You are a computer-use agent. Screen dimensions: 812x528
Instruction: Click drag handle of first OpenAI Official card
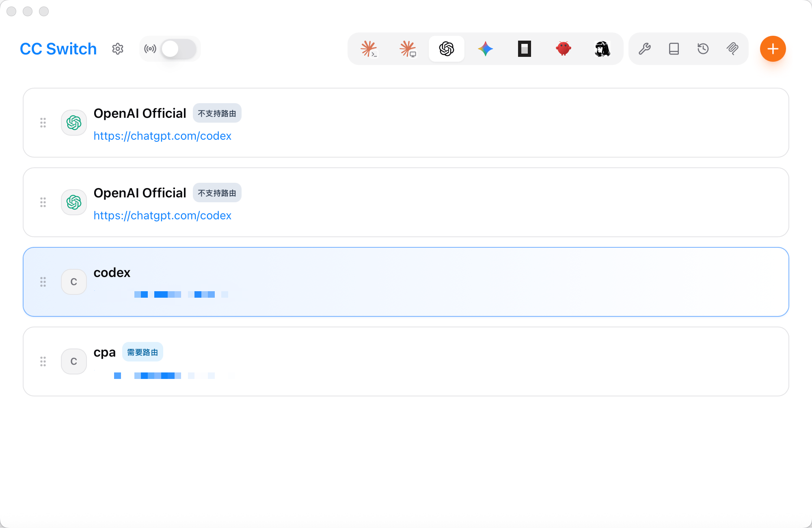[x=43, y=123]
